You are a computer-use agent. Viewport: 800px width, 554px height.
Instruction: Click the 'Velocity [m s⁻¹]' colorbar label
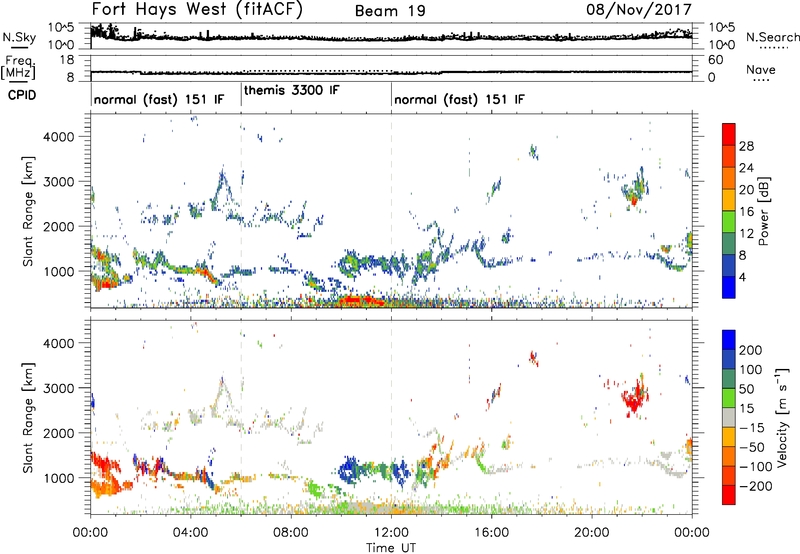click(782, 417)
